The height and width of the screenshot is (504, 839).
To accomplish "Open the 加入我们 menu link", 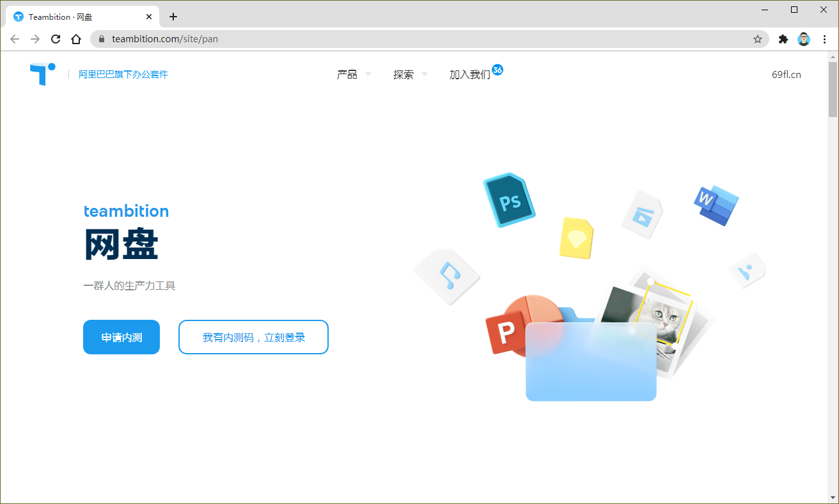I will point(470,75).
